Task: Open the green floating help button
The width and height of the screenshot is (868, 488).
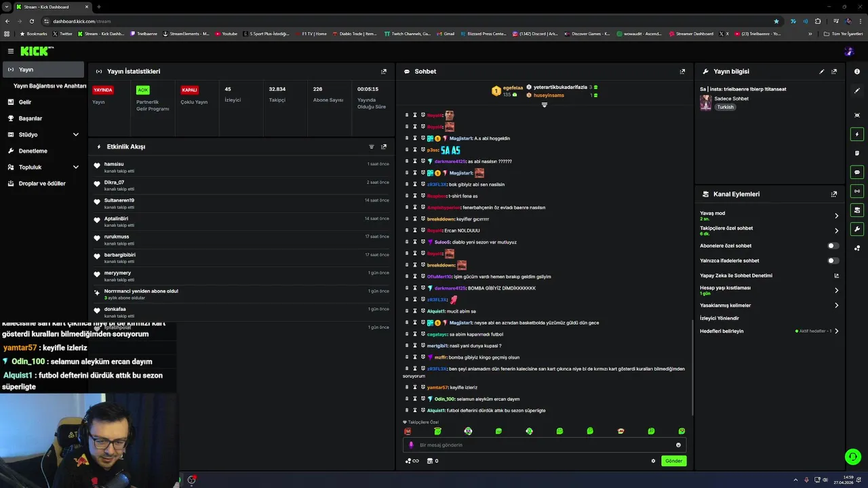Action: tap(853, 457)
